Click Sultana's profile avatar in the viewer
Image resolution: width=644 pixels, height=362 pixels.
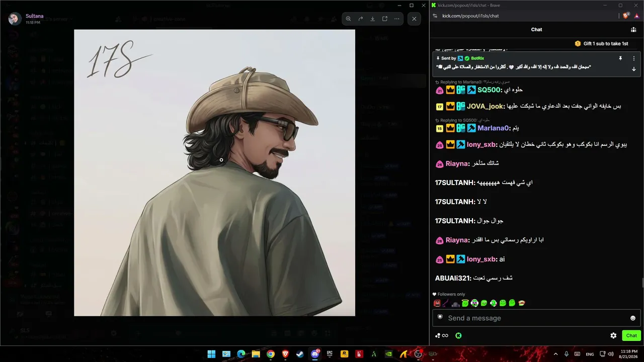point(15,19)
